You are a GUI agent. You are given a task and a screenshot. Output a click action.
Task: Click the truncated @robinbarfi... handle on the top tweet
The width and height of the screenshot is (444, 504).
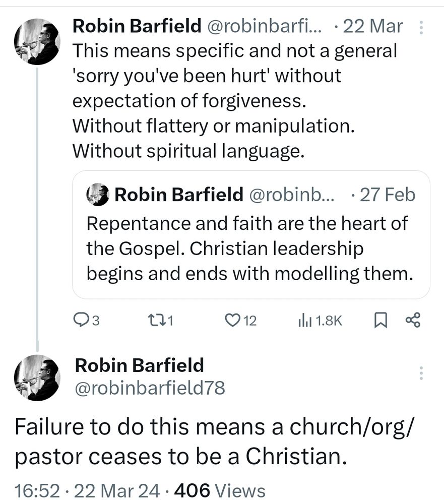click(x=266, y=27)
